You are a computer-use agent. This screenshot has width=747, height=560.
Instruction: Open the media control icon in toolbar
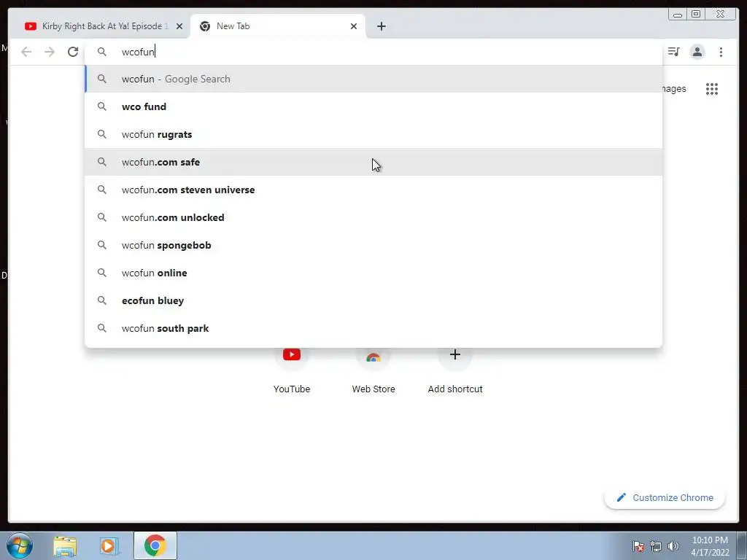(673, 52)
